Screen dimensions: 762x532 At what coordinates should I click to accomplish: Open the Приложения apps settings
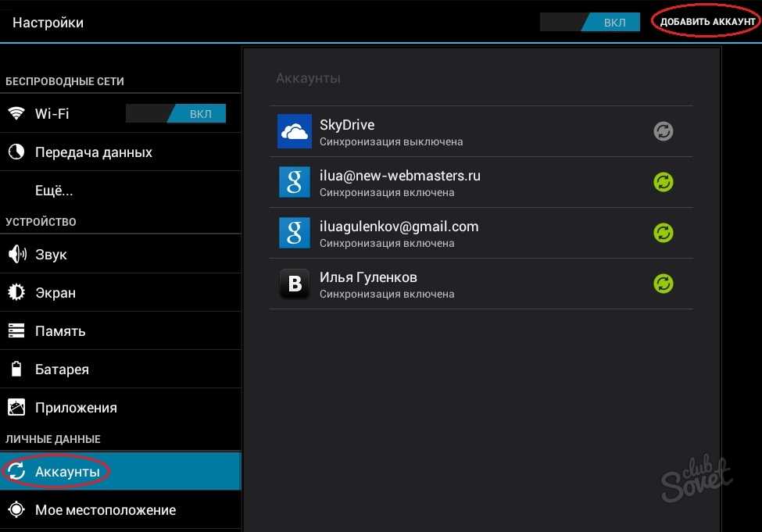[x=76, y=408]
